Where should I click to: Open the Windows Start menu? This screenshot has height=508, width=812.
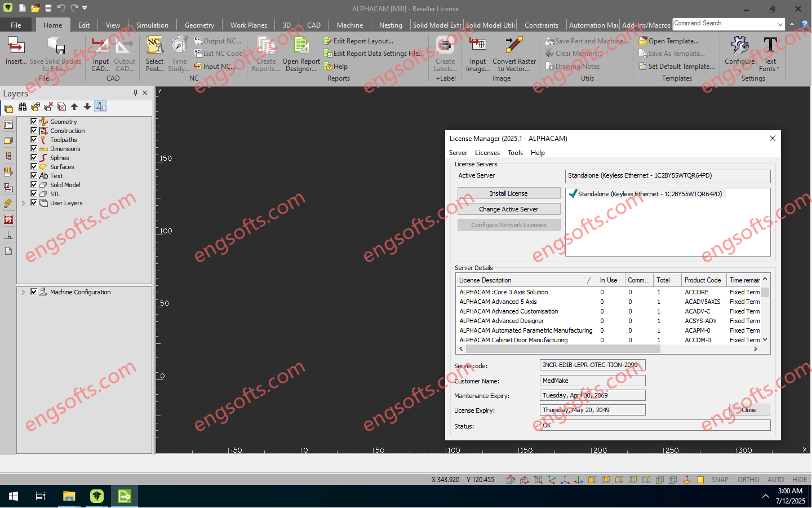pyautogui.click(x=14, y=496)
